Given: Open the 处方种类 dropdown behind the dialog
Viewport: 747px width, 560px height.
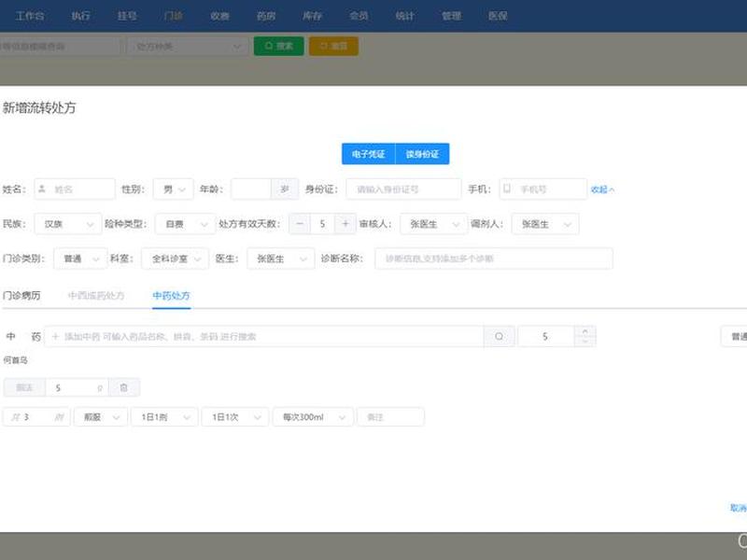Looking at the screenshot, I should (x=188, y=46).
